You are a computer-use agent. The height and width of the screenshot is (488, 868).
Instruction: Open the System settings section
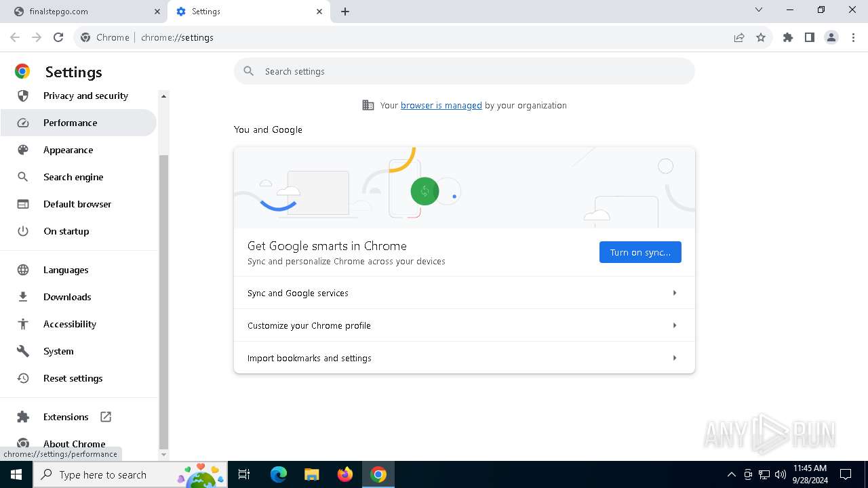pos(79,351)
